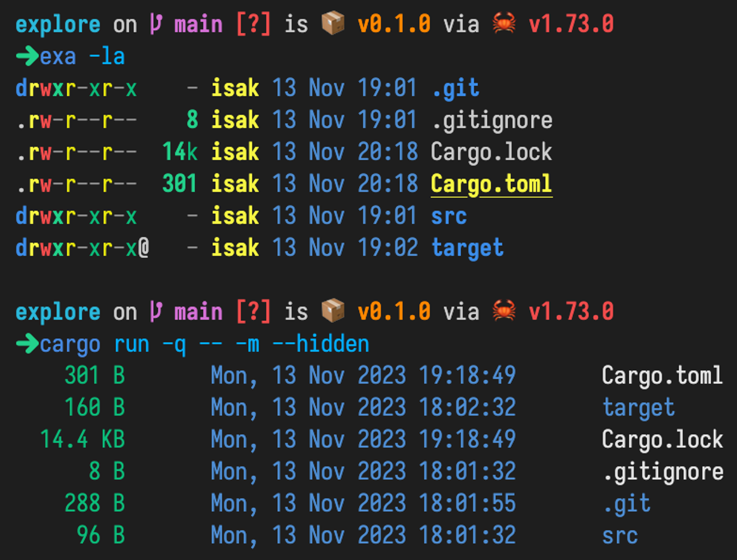Click Cargo.lock in exa listing
Viewport: 737px width, 560px height.
click(x=491, y=152)
